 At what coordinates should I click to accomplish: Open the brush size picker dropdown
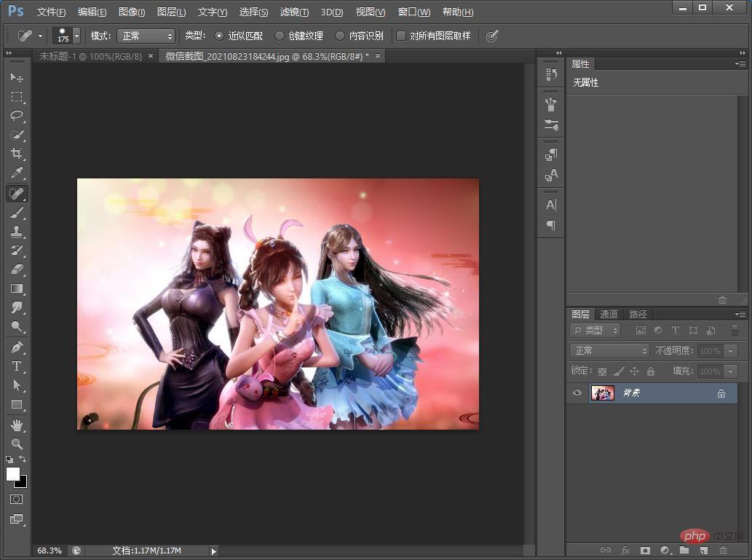[x=76, y=36]
